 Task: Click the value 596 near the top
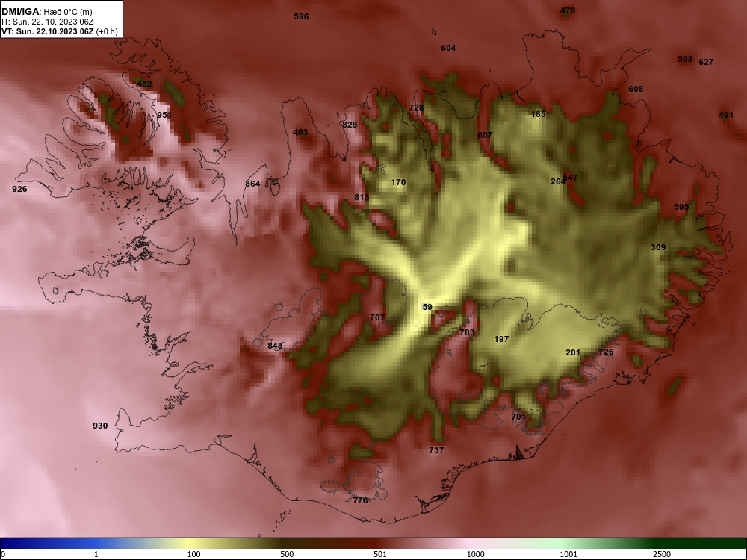coord(301,16)
